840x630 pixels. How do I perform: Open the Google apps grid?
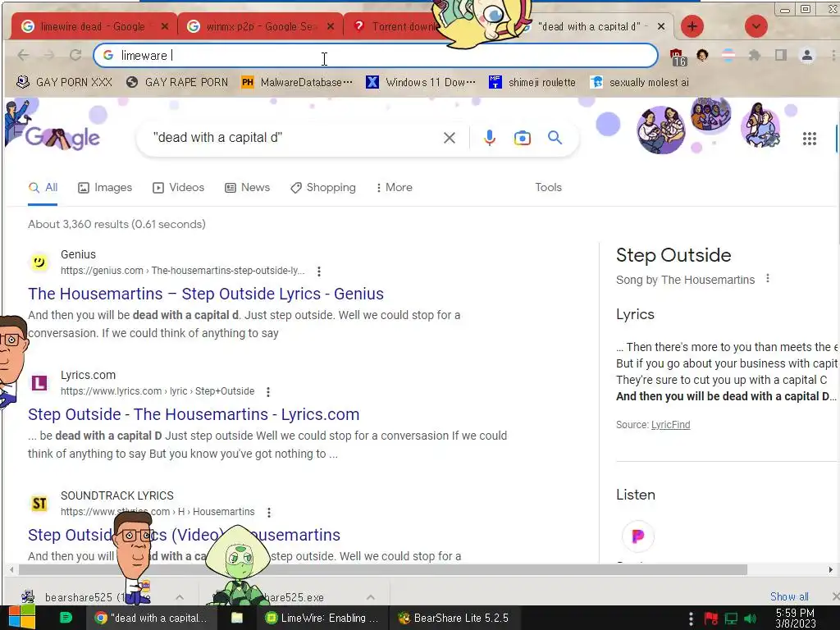click(810, 139)
